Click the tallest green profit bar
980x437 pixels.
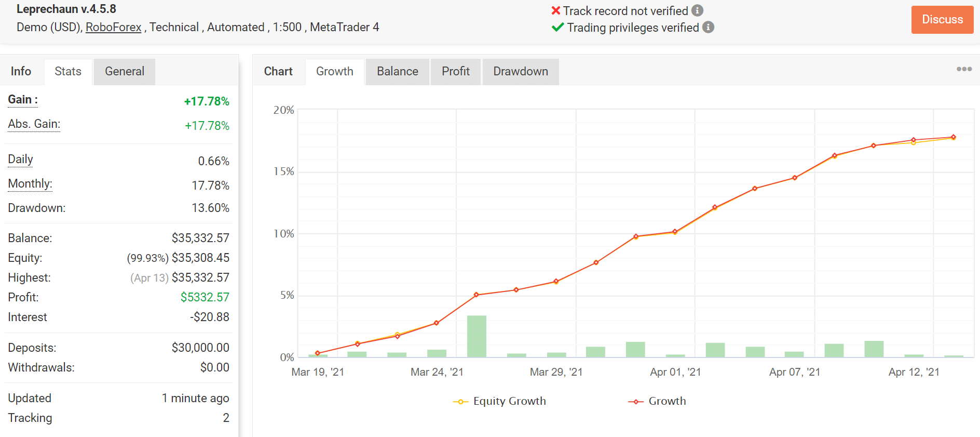[477, 336]
